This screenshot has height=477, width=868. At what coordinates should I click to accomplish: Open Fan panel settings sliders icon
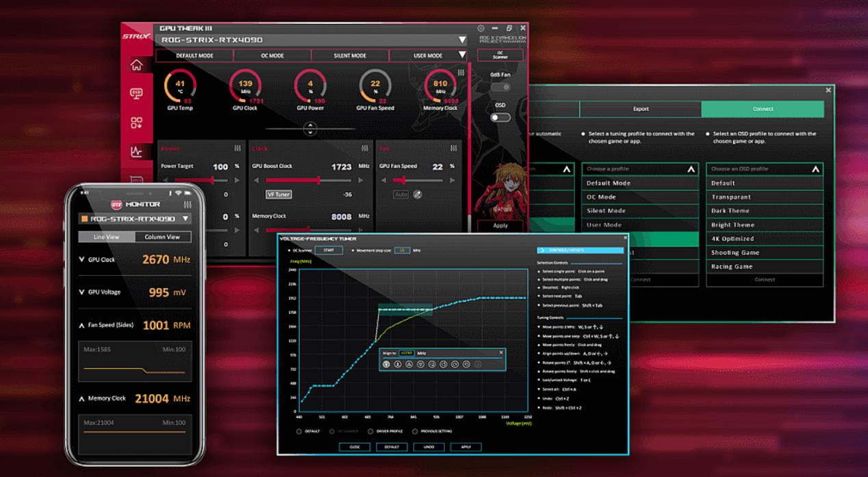click(454, 149)
